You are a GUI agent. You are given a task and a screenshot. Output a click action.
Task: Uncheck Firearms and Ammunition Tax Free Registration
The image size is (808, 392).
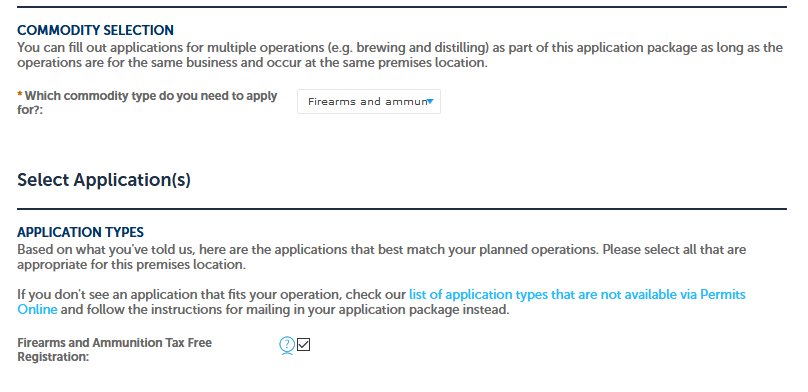pyautogui.click(x=304, y=345)
